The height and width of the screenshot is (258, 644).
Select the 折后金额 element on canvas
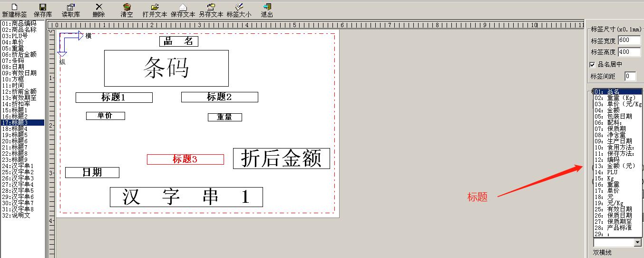coord(282,159)
